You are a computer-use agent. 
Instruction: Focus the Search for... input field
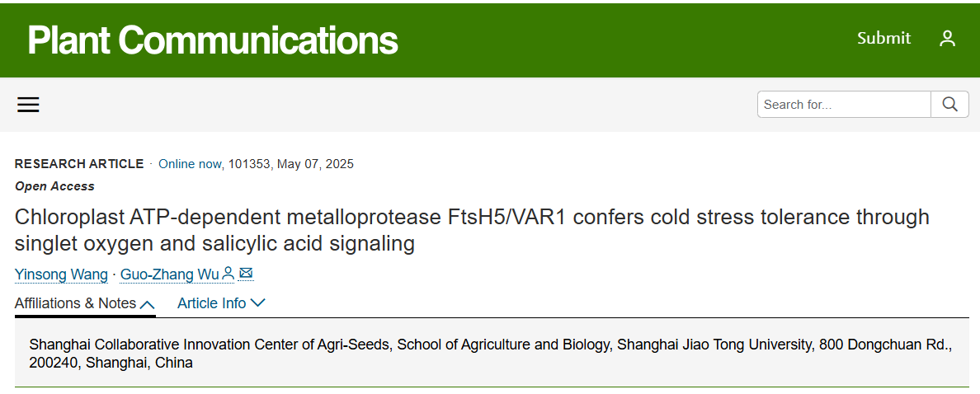[x=844, y=105]
